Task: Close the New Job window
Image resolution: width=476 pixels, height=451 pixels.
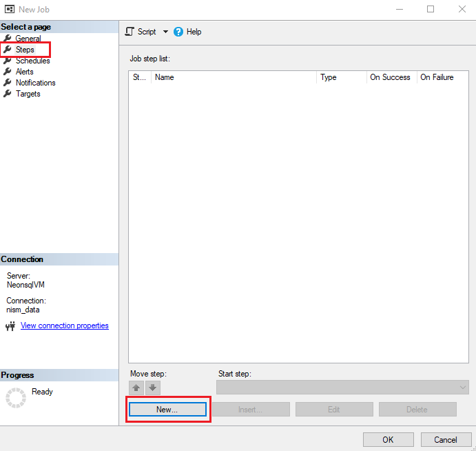Action: click(x=462, y=9)
